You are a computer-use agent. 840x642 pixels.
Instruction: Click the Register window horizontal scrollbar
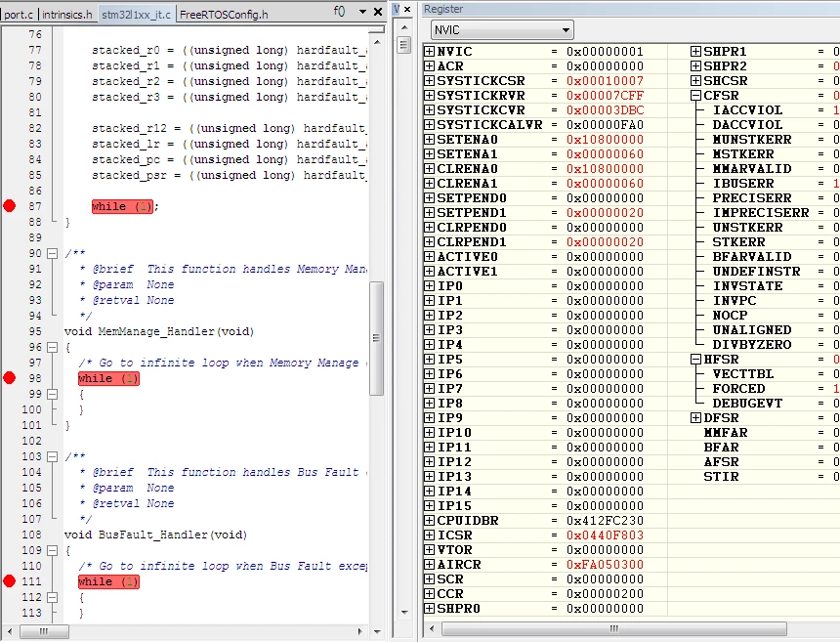(614, 628)
